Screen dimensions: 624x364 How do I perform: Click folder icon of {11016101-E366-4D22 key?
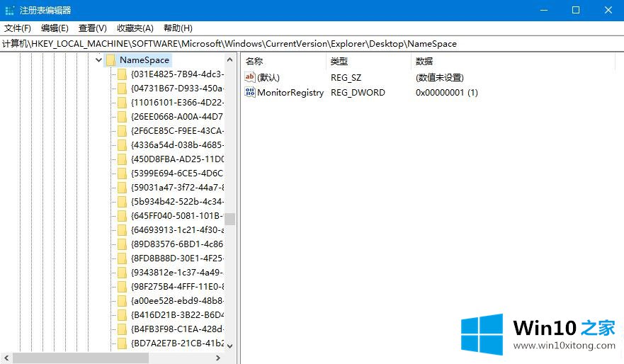(122, 103)
